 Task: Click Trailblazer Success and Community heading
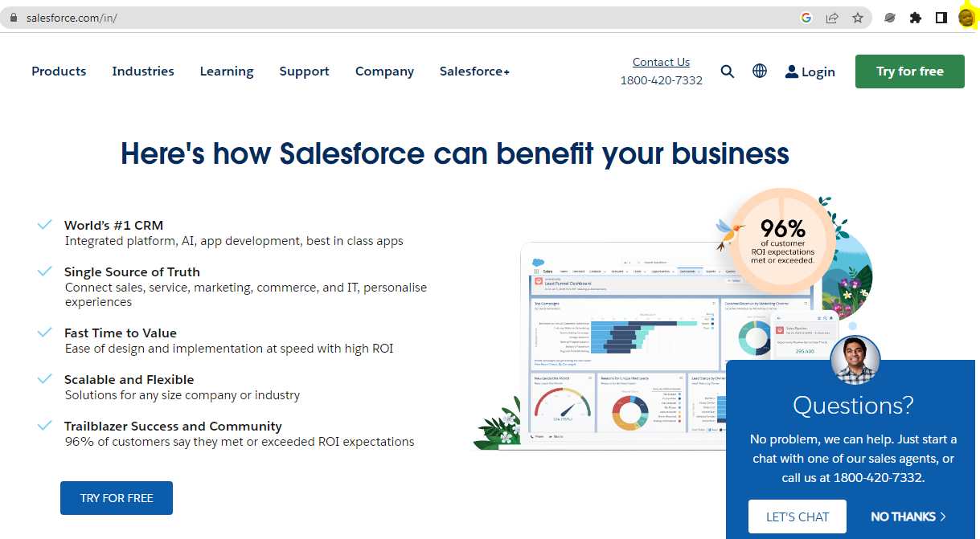(x=173, y=427)
